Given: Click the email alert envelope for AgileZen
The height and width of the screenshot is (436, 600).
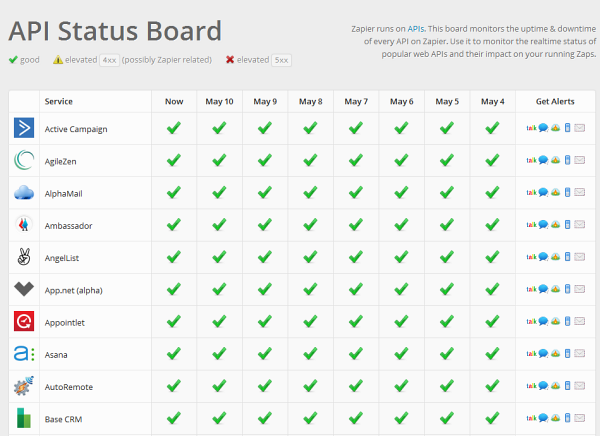Looking at the screenshot, I should [x=580, y=160].
